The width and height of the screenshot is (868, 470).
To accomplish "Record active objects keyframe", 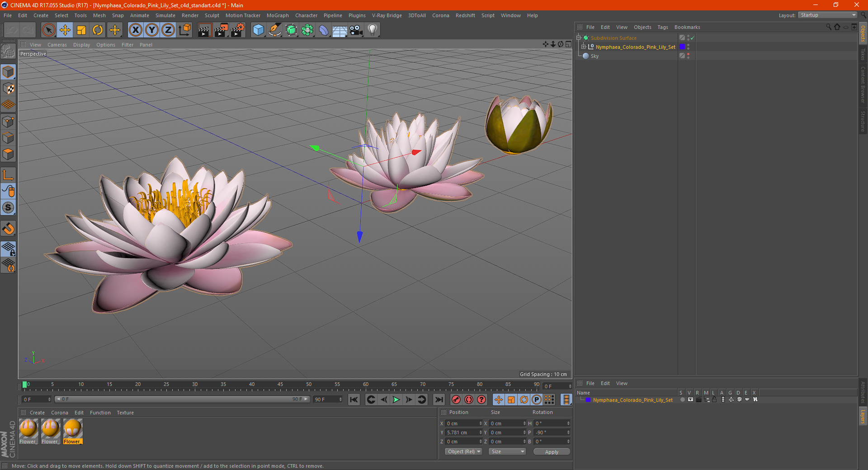I will point(456,399).
